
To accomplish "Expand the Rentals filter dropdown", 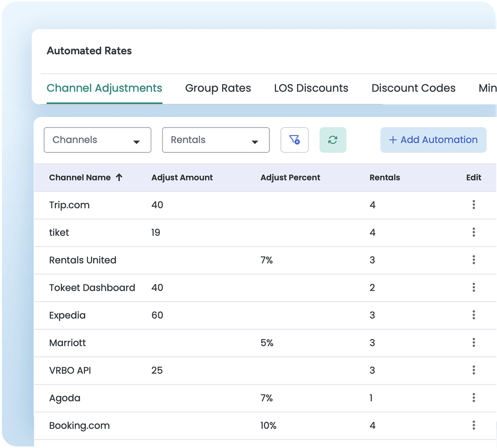I will 216,140.
